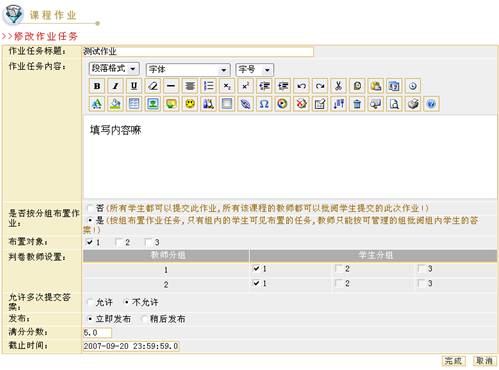The height and width of the screenshot is (370, 499).
Task: Click the colorful circle media icon
Action: 283,104
